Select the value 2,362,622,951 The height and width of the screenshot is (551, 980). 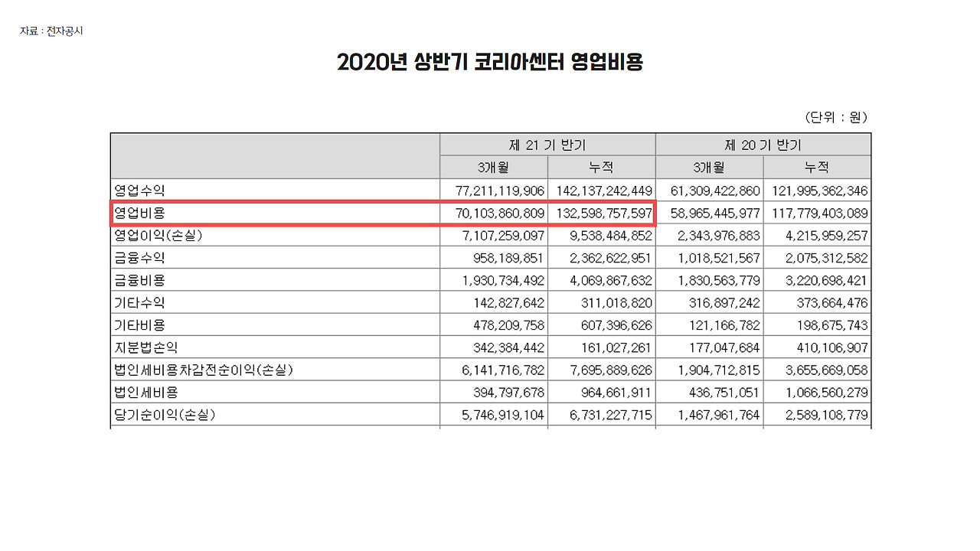tap(611, 258)
